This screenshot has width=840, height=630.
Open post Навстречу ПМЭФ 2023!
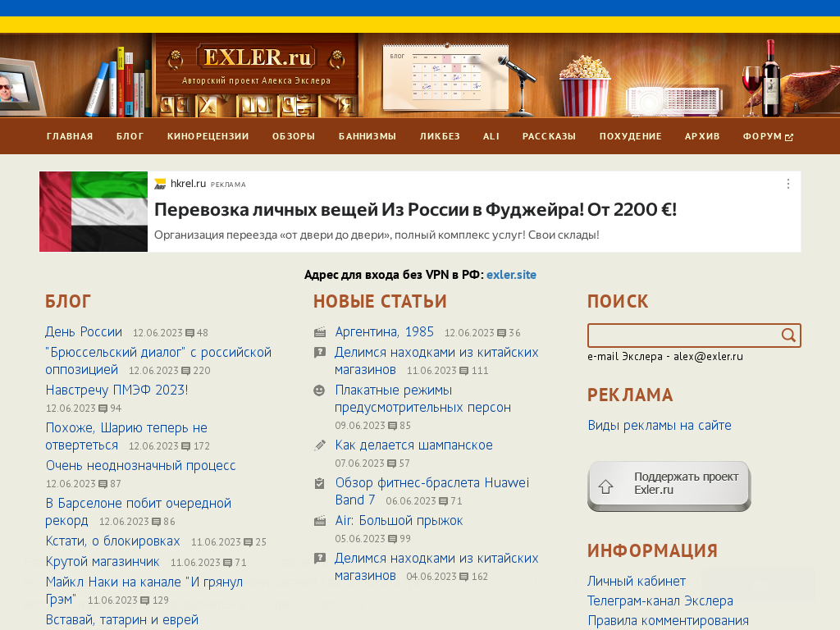click(116, 390)
